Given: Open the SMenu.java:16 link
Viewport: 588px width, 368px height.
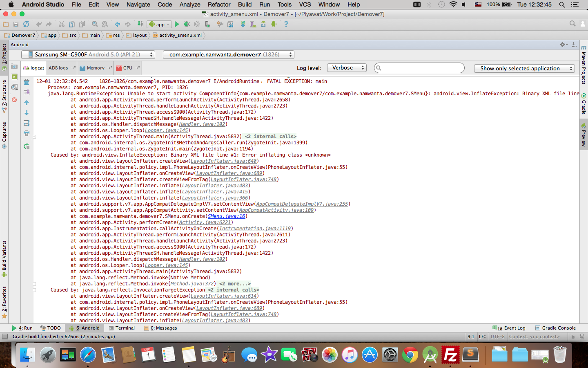Looking at the screenshot, I should (226, 216).
